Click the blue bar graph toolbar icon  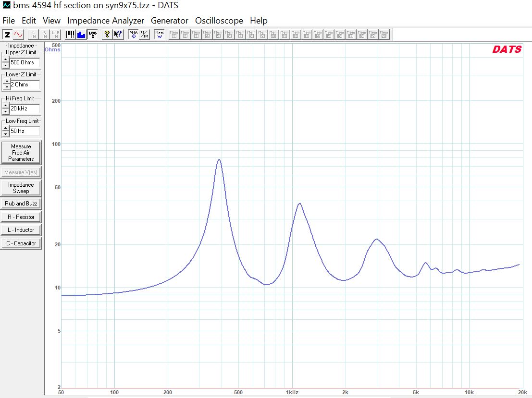pyautogui.click(x=81, y=35)
